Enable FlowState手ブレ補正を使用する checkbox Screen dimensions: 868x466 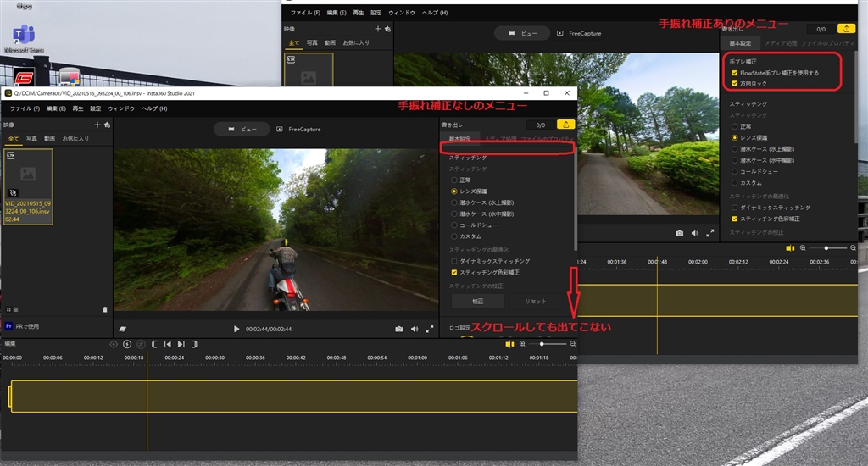tap(734, 73)
